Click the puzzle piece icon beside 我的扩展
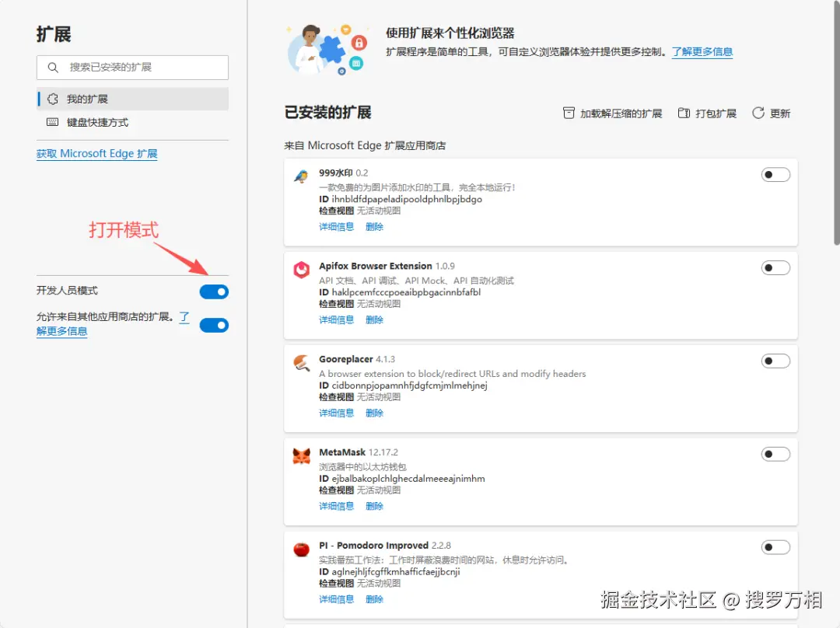This screenshot has height=628, width=840. [x=53, y=99]
